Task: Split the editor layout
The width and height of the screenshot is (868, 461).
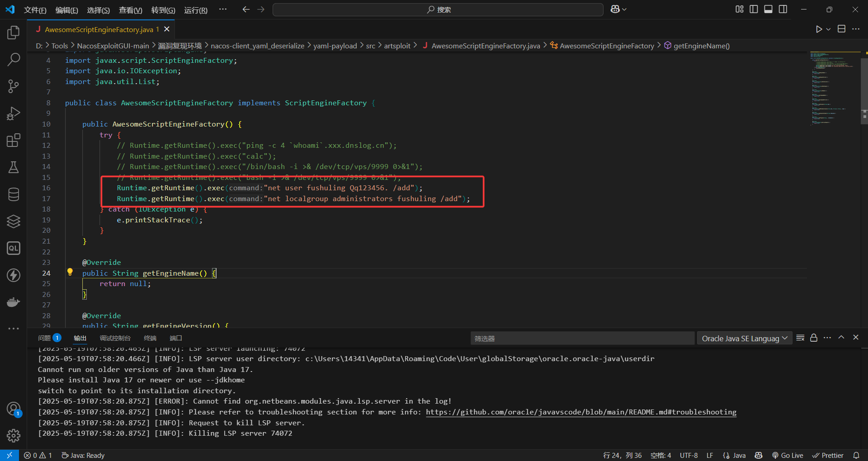Action: [x=841, y=29]
